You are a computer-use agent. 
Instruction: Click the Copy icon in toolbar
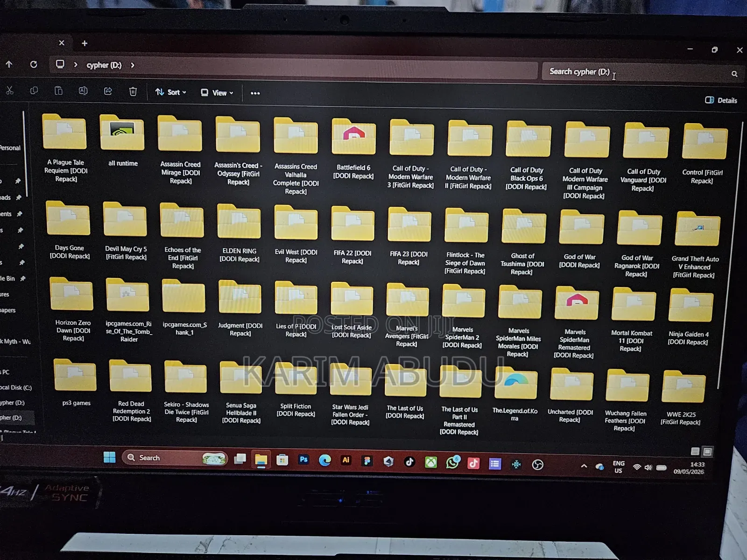34,91
